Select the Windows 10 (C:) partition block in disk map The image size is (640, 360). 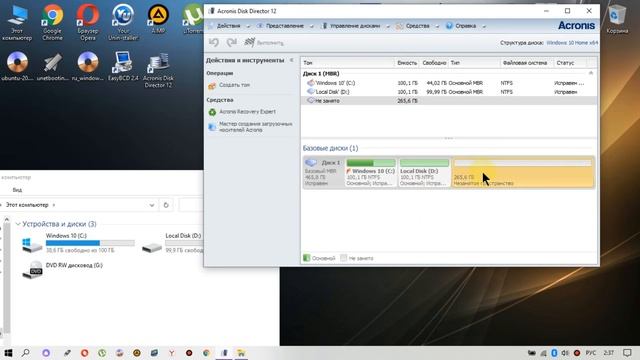371,172
